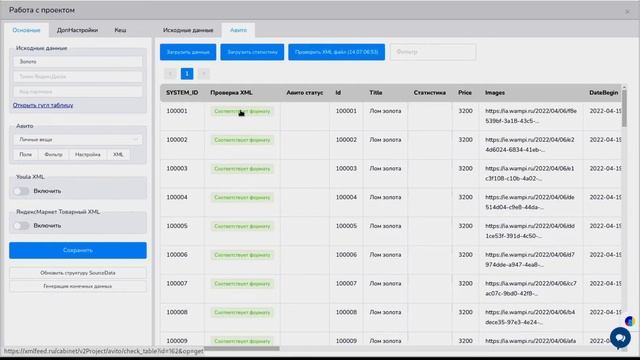Switch to the Исходные данные tab
The image size is (640, 360).
click(188, 30)
